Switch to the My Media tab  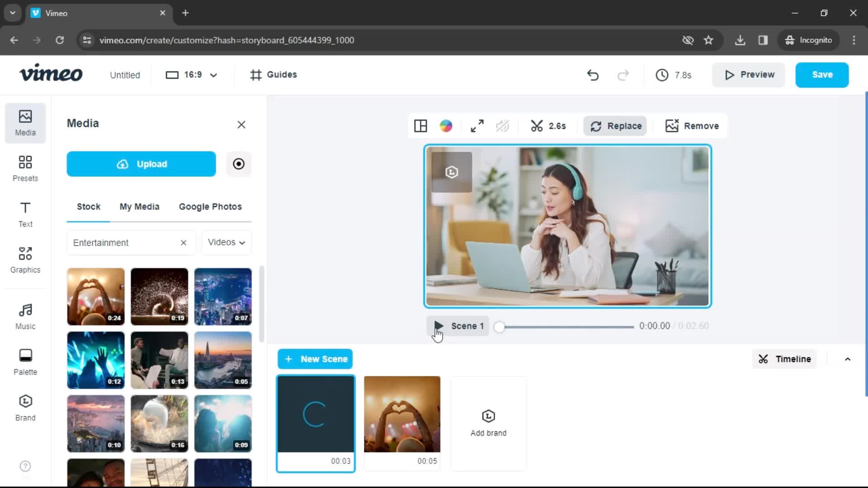[139, 206]
